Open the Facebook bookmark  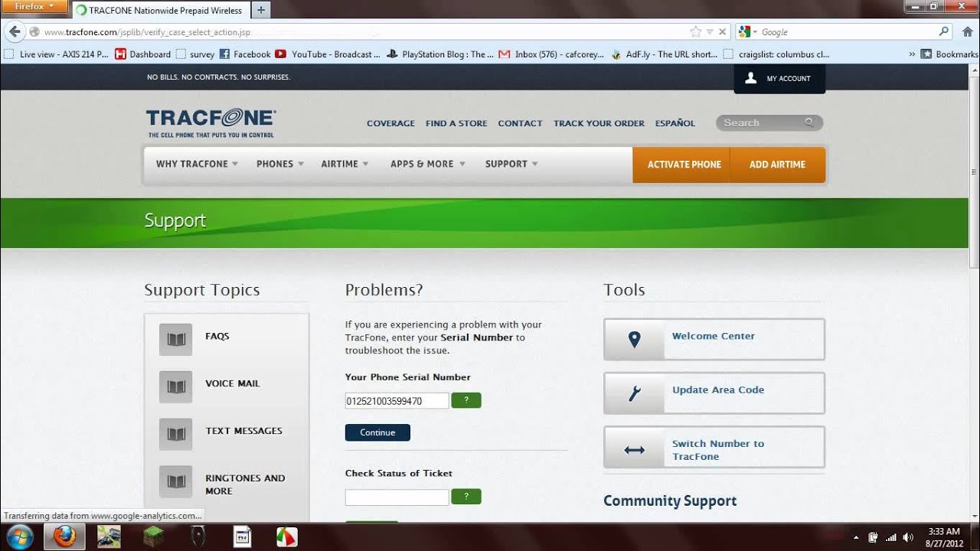[x=245, y=54]
